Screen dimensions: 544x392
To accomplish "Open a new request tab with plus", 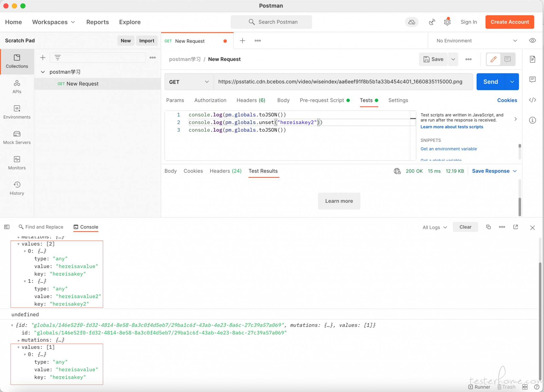I will [x=243, y=41].
